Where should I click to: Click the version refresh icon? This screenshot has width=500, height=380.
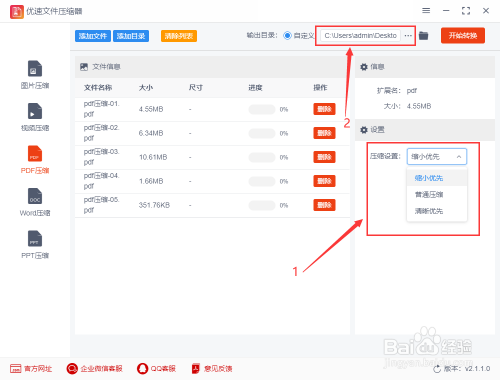tap(437, 369)
